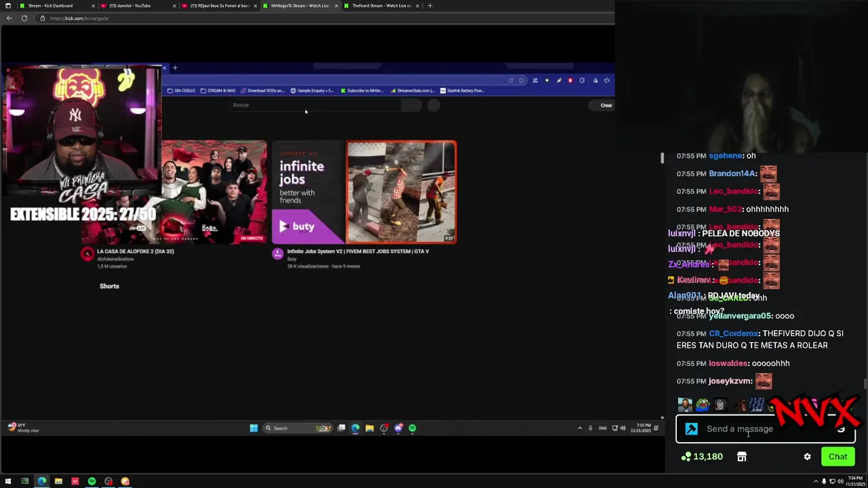Open the Subscribe to MrVar... bookmark

(362, 90)
